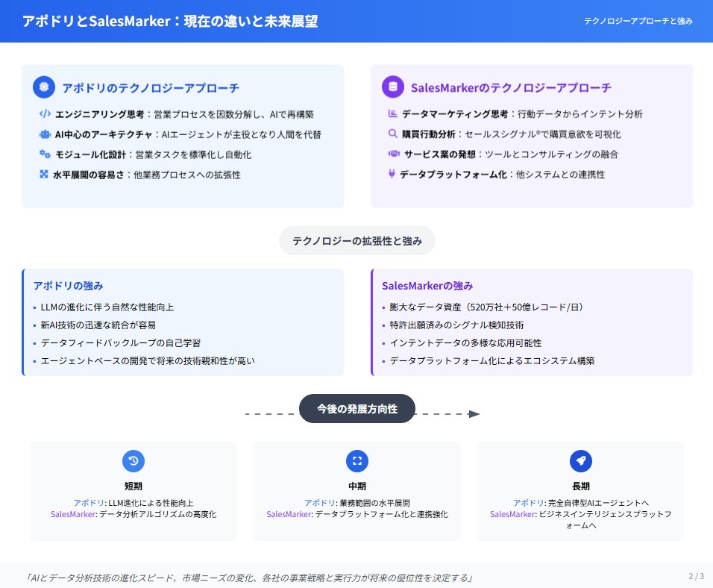Click the handshake icon next to サービス業の発想

pos(394,154)
